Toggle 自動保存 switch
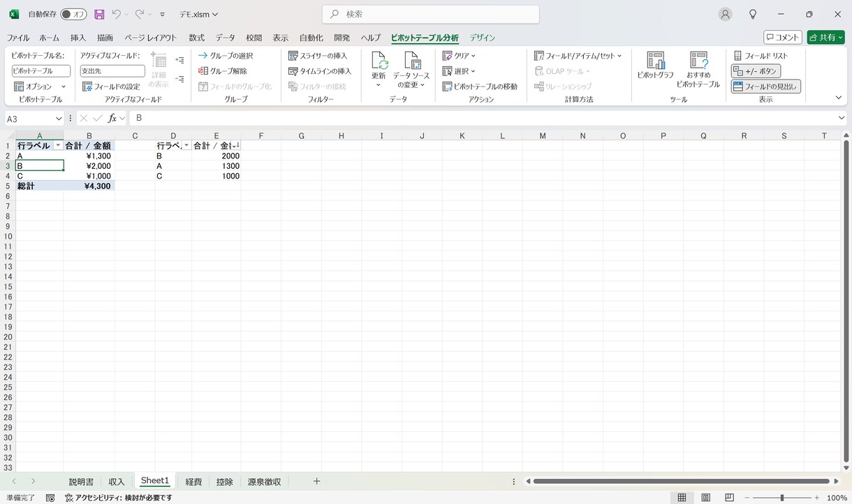 (73, 14)
